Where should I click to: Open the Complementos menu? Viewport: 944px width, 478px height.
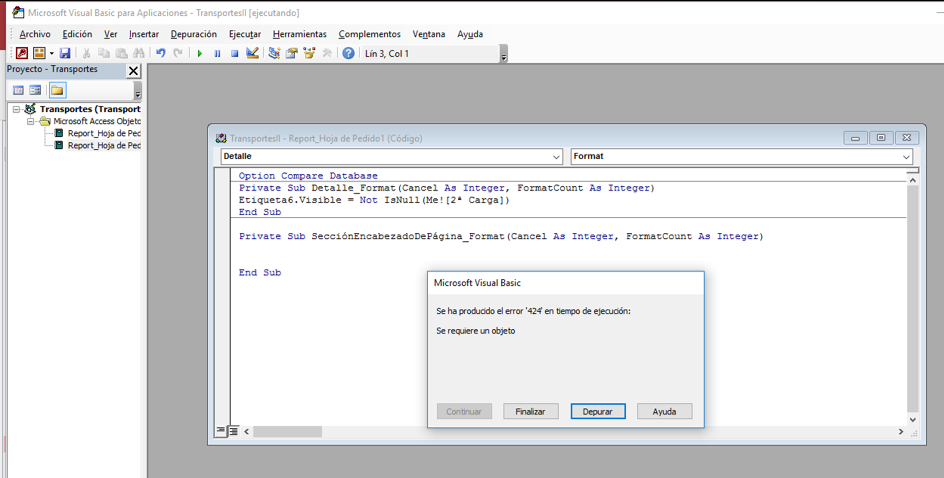pyautogui.click(x=370, y=34)
